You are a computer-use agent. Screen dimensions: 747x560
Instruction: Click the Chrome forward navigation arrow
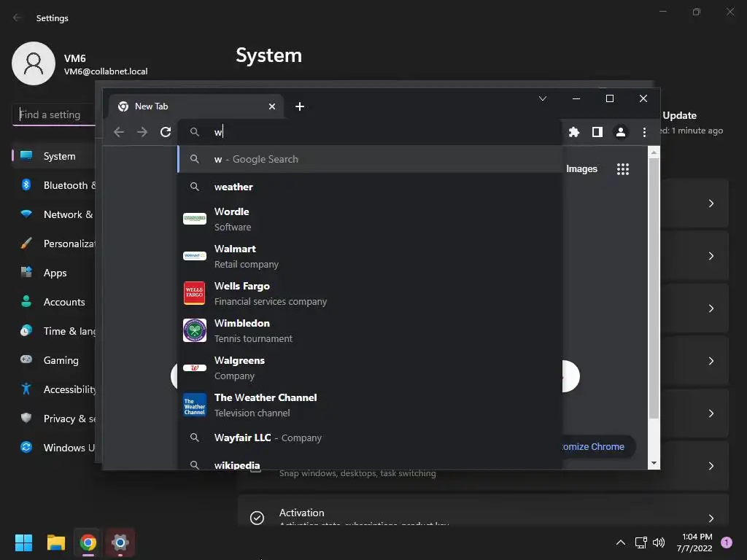tap(142, 132)
